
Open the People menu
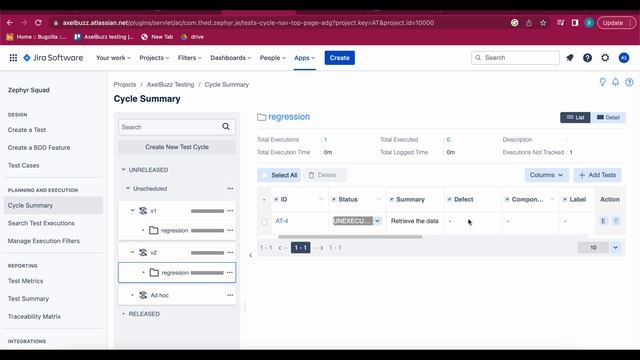pyautogui.click(x=272, y=58)
